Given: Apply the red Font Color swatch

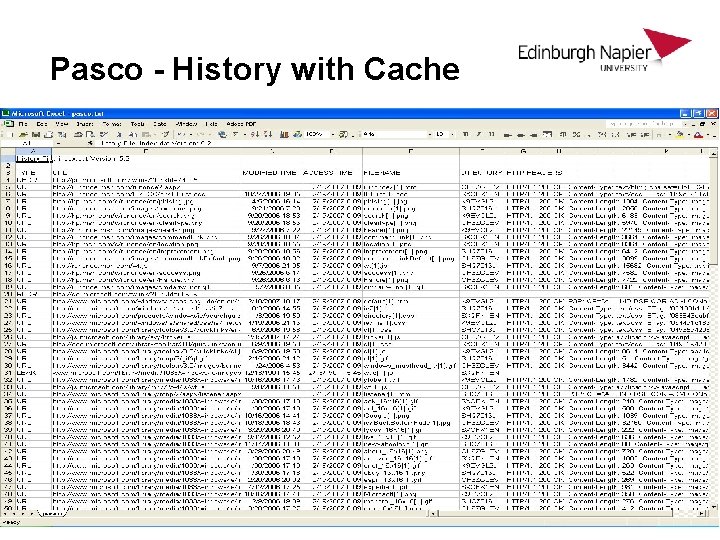Looking at the screenshot, I should (x=698, y=135).
